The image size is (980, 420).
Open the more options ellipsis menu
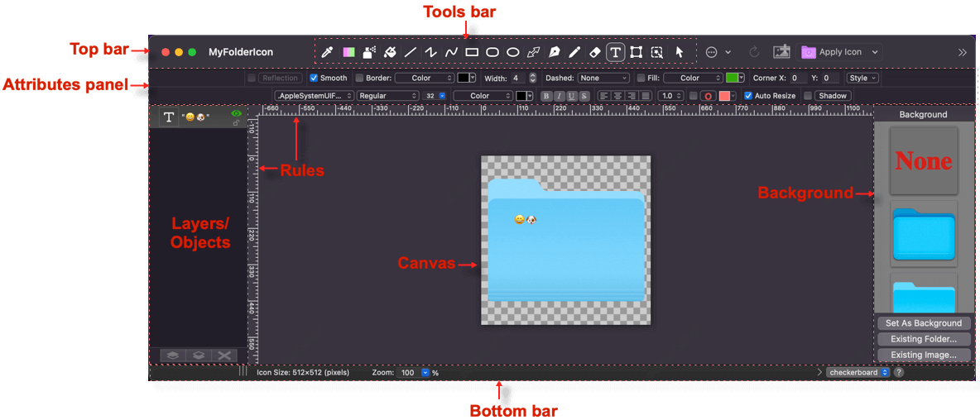(711, 52)
